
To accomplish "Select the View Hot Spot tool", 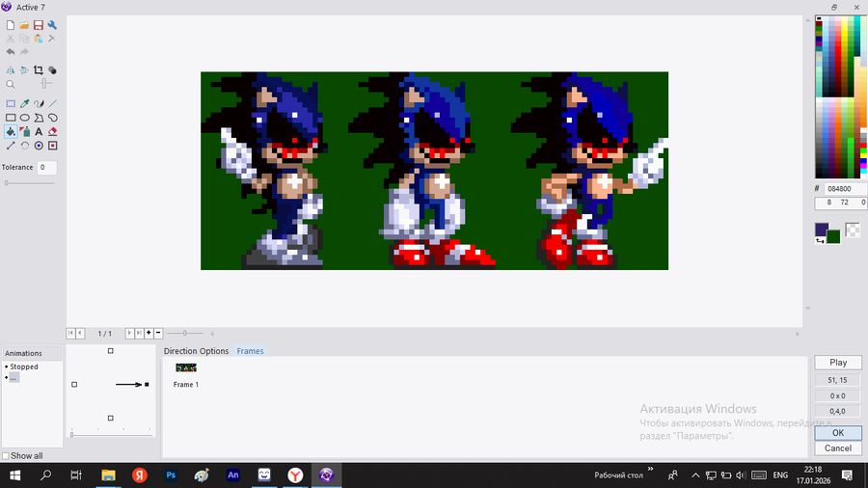I will pos(39,146).
